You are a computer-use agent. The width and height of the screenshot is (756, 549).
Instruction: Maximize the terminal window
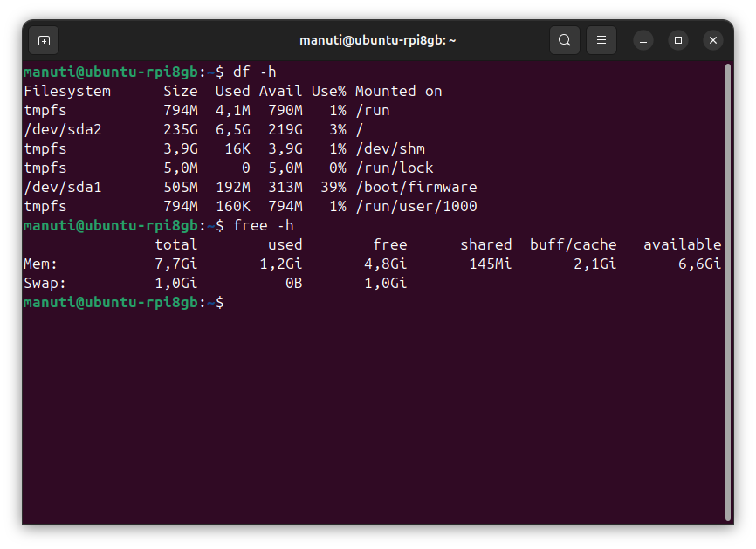pyautogui.click(x=678, y=40)
